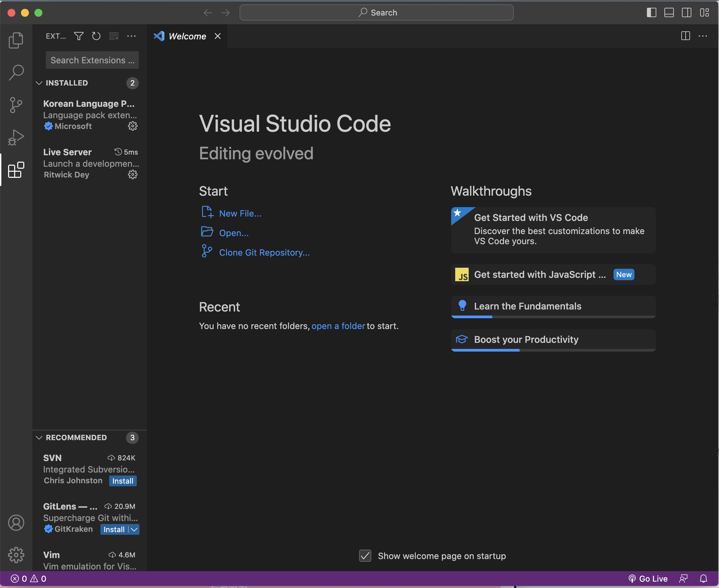Manage the Live Server gear icon
Image resolution: width=719 pixels, height=588 pixels.
(132, 174)
